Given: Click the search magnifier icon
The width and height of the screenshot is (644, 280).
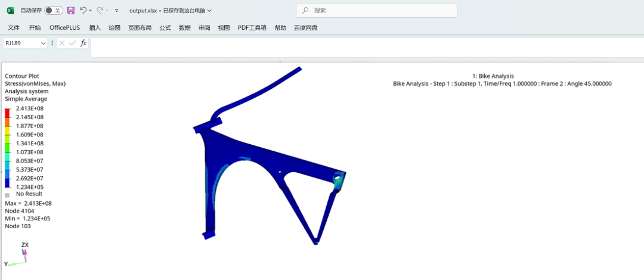Looking at the screenshot, I should click(x=306, y=11).
